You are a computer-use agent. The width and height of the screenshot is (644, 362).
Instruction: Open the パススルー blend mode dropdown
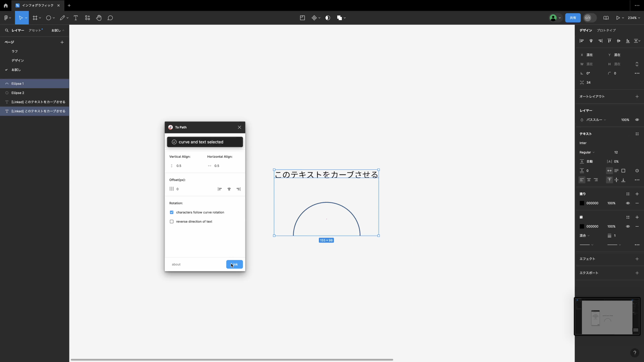[596, 120]
